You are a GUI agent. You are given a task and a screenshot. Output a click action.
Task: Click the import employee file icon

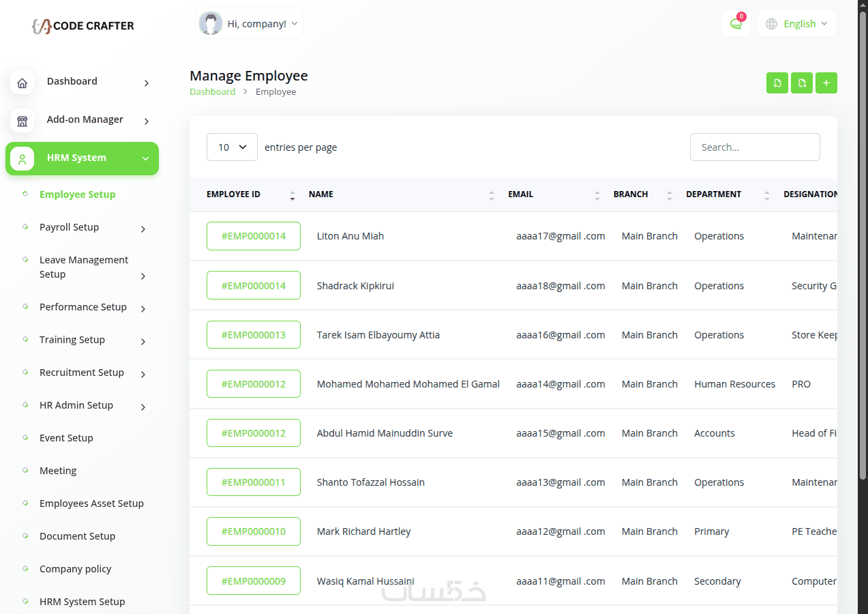(777, 83)
